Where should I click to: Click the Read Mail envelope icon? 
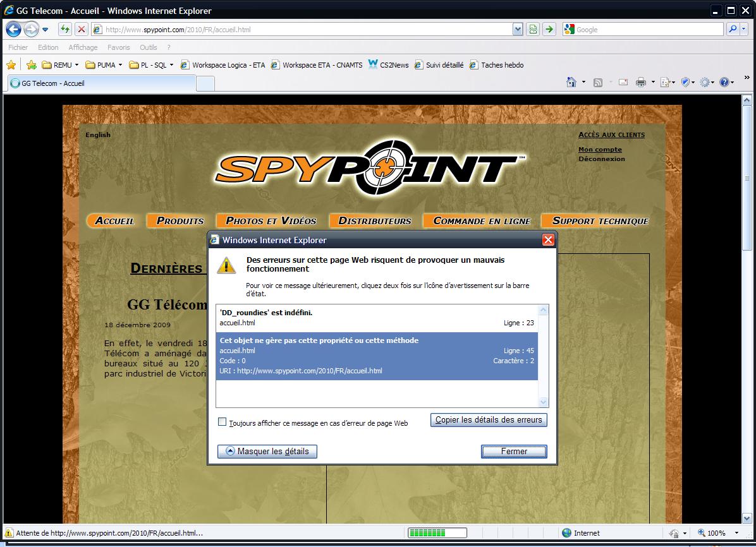click(x=623, y=82)
